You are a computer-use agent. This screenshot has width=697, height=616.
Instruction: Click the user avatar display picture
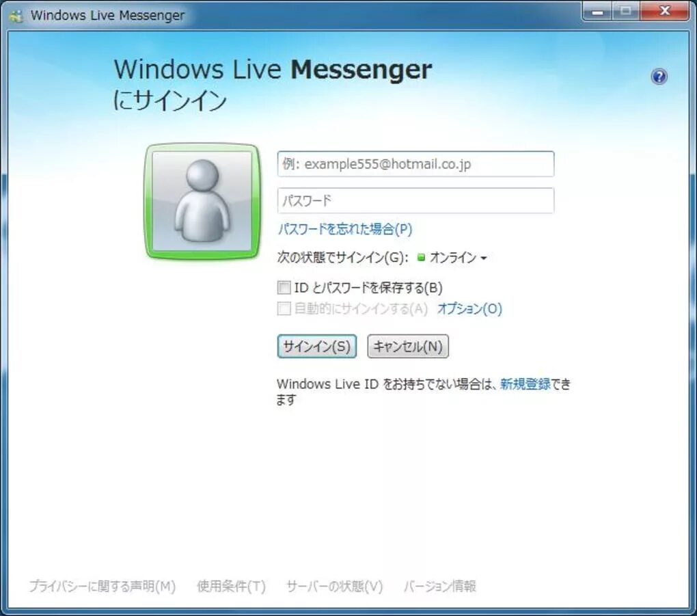[202, 202]
